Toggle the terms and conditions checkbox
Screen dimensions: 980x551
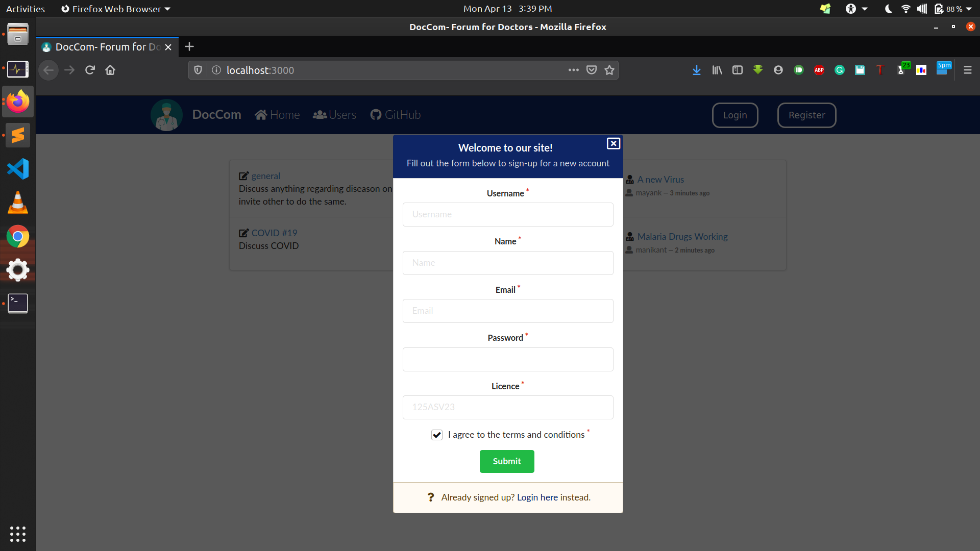(437, 435)
